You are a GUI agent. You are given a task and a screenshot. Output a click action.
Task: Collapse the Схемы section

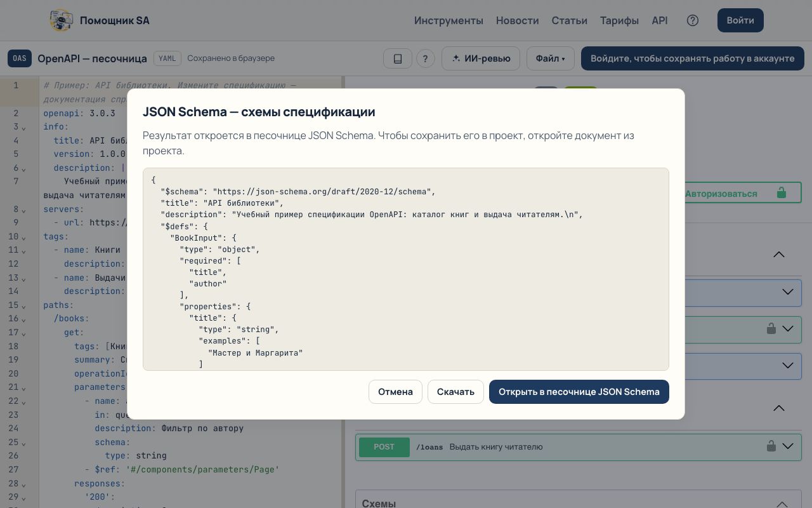782,504
